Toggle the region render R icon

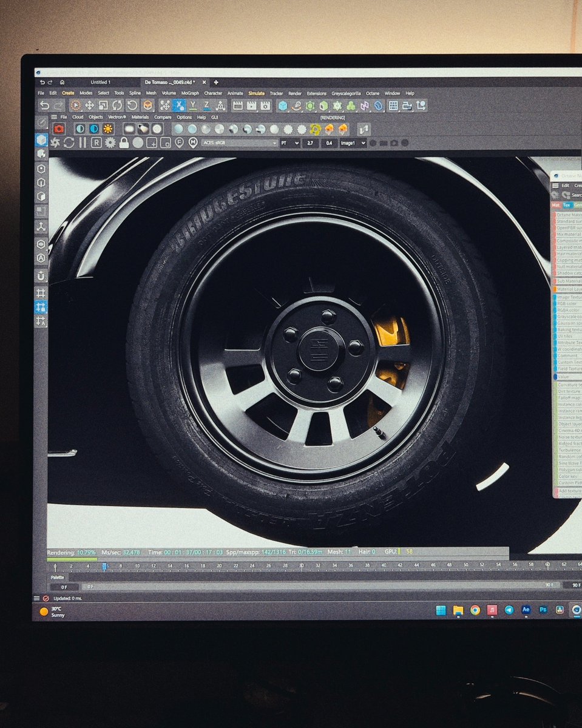coord(96,142)
